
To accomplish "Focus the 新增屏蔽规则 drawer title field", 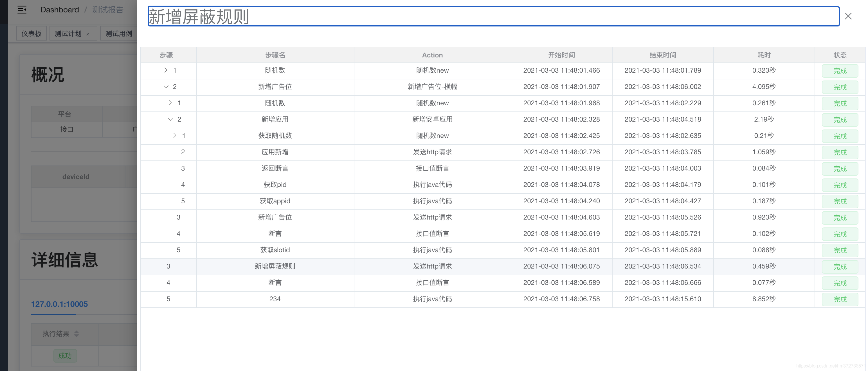I will 493,16.
